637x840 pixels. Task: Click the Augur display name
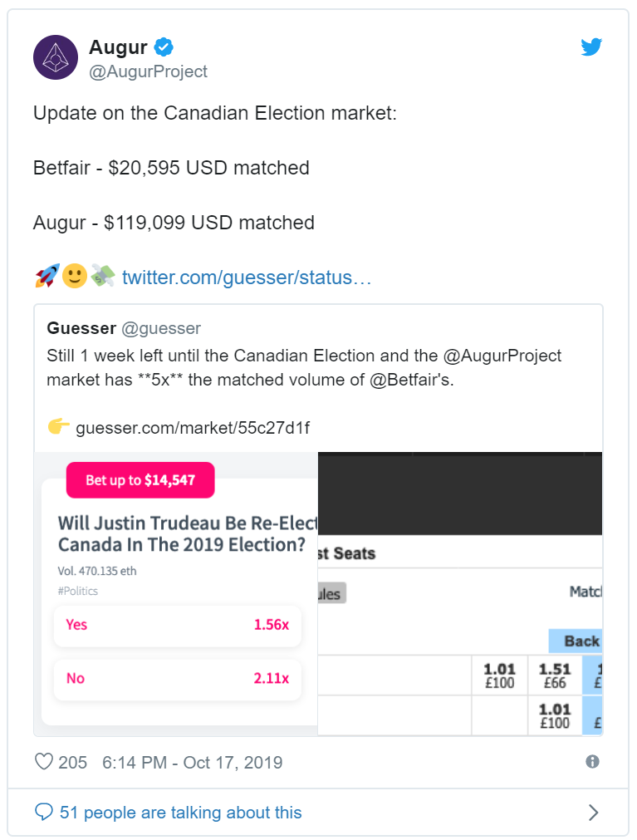click(x=118, y=47)
